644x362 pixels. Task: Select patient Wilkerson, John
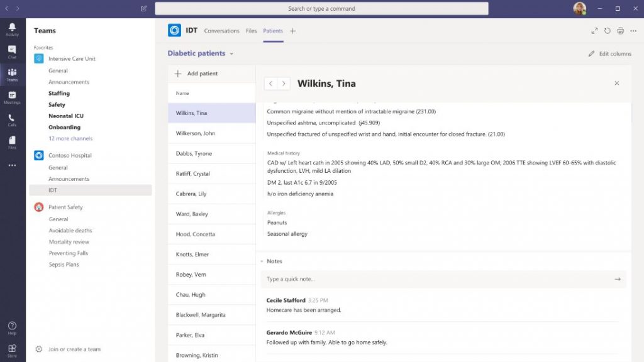(x=196, y=133)
